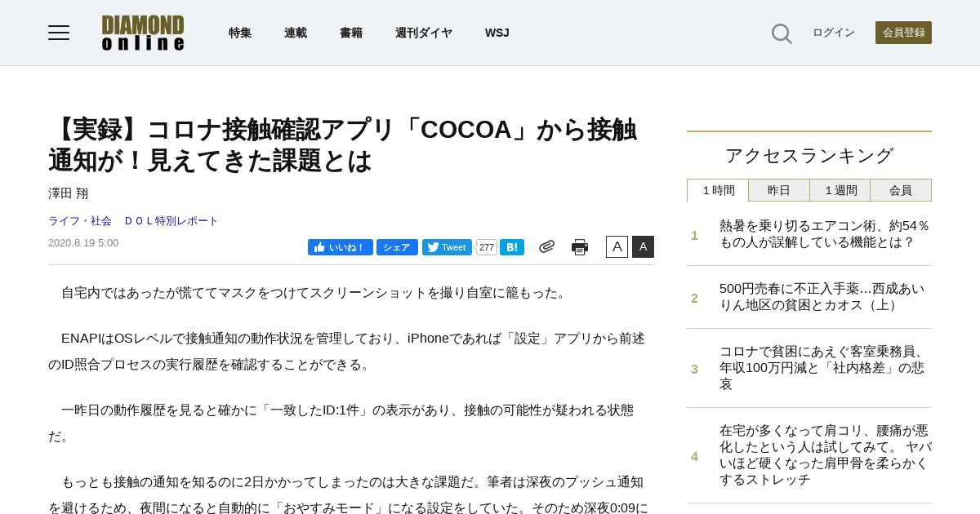Open the 特集 menu

240,33
